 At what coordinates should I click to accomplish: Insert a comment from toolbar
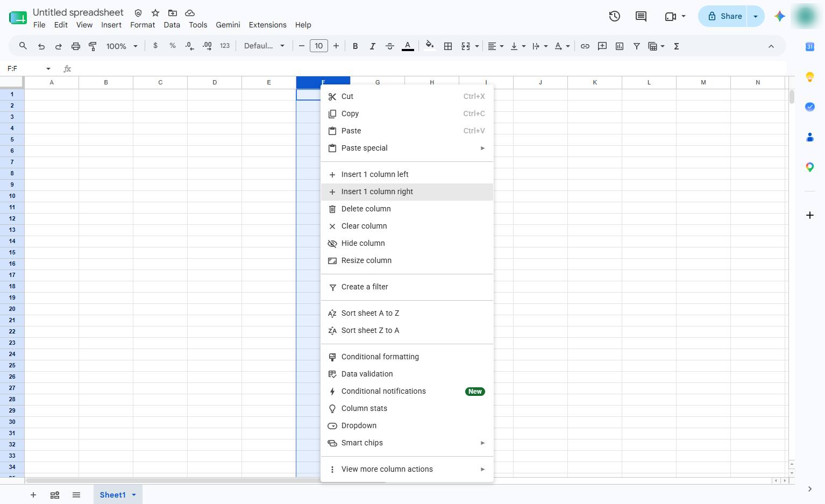click(602, 46)
